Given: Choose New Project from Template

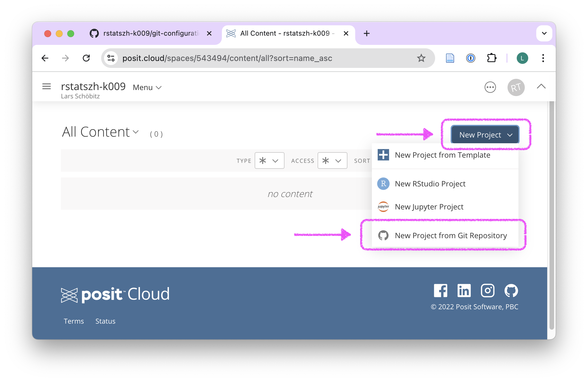Looking at the screenshot, I should coord(445,155).
